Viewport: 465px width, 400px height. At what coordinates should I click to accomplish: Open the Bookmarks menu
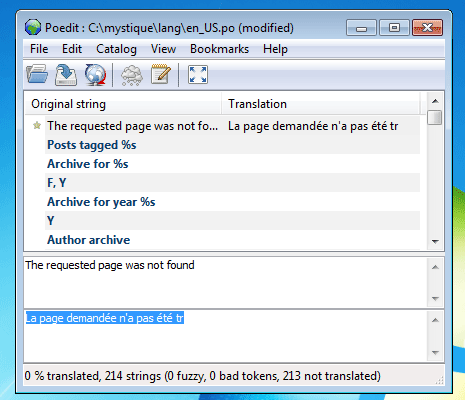(x=219, y=49)
